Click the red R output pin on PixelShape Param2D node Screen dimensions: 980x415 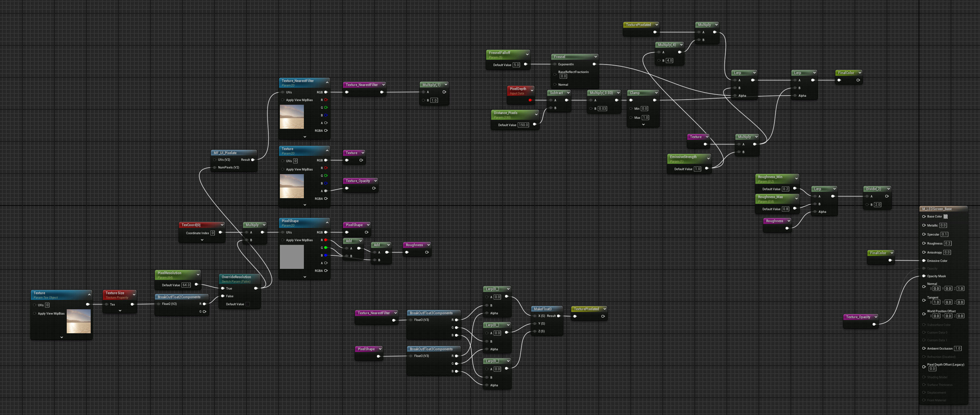[326, 240]
